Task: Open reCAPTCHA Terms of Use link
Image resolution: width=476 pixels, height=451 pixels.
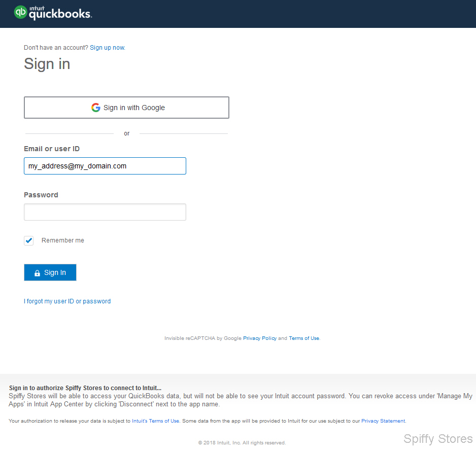Action: (304, 338)
